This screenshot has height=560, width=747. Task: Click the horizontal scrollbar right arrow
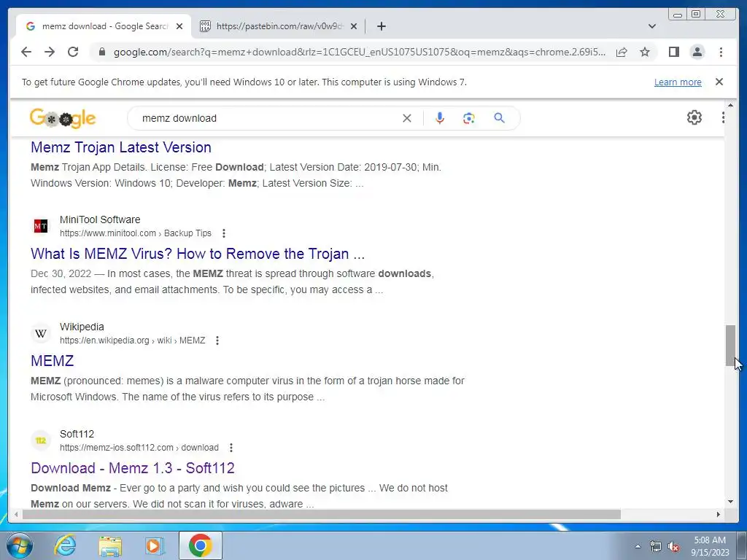coord(719,514)
